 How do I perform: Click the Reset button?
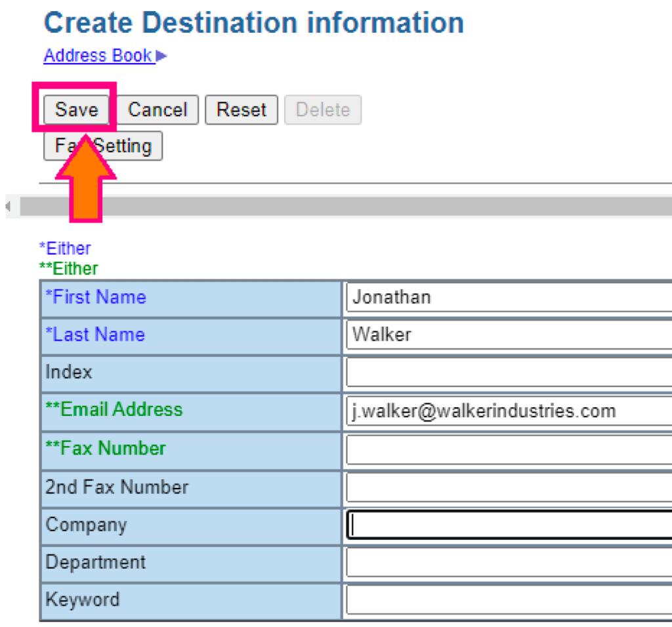click(x=241, y=110)
